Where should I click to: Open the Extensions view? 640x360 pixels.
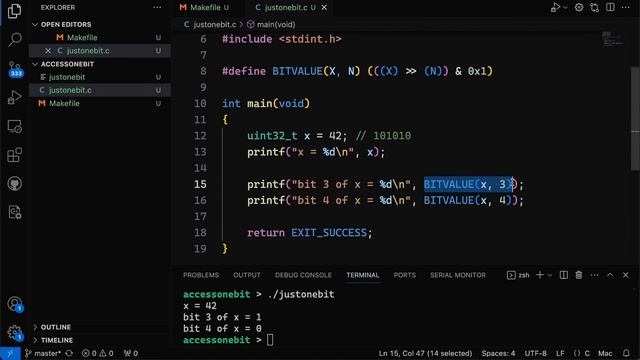14,155
